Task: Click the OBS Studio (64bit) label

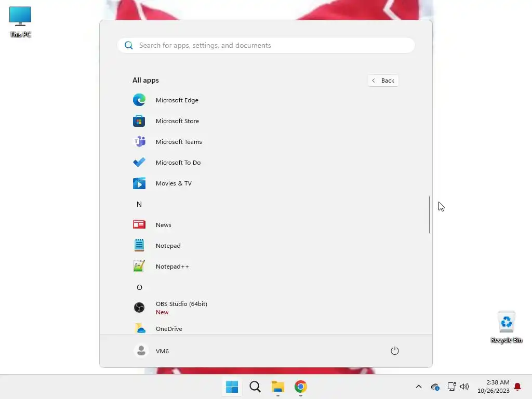Action: click(x=181, y=303)
